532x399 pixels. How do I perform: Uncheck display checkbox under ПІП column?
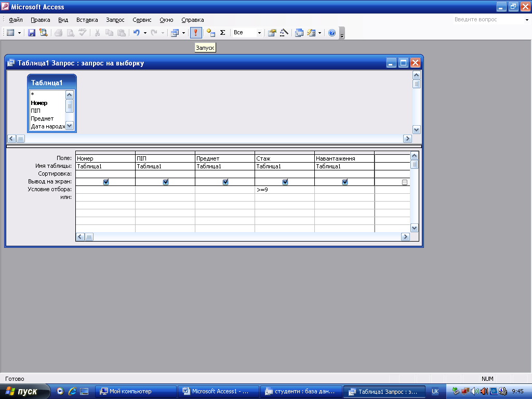coord(166,182)
